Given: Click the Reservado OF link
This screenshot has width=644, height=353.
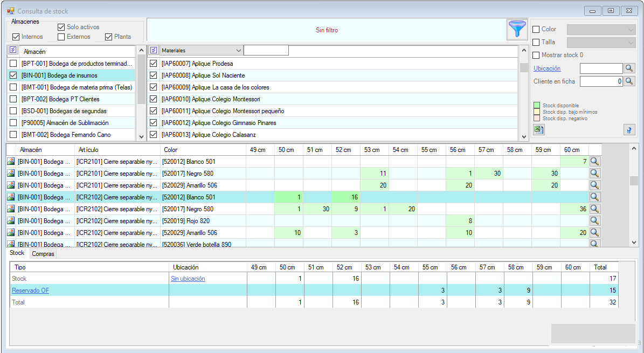Looking at the screenshot, I should tap(30, 290).
